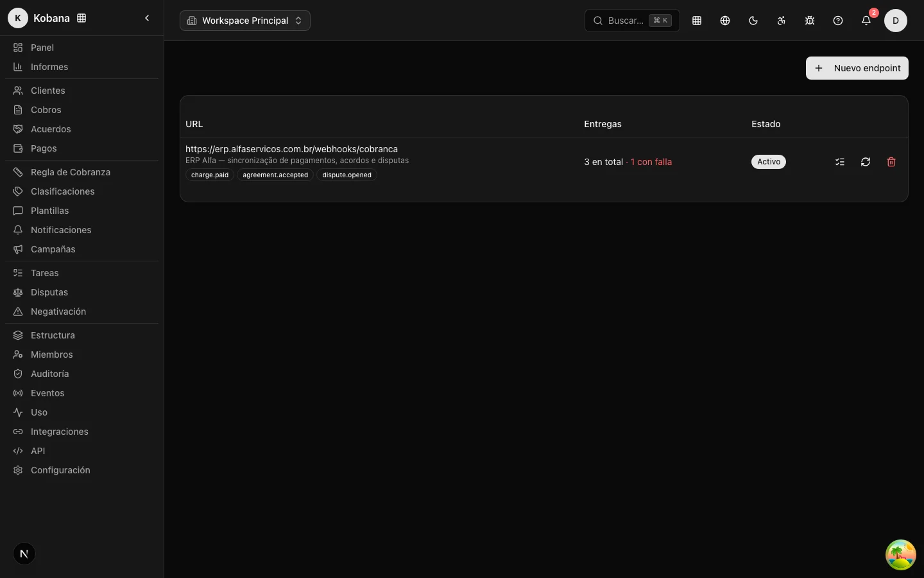
Task: Click the Disputas scales icon
Action: [18, 292]
